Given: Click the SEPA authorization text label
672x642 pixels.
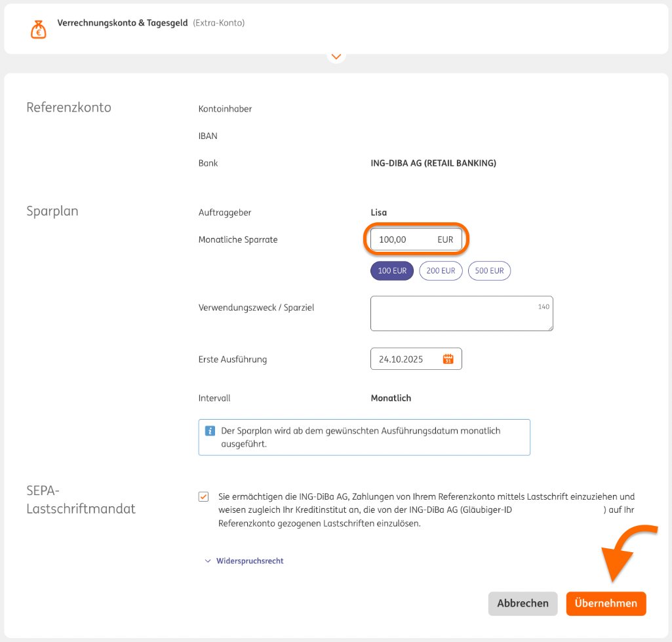Looking at the screenshot, I should click(426, 510).
